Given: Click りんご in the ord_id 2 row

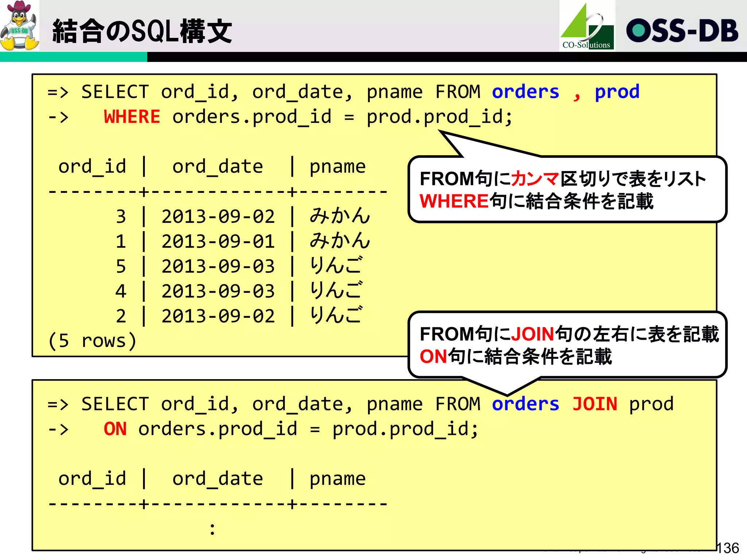Looking at the screenshot, I should (x=336, y=315).
